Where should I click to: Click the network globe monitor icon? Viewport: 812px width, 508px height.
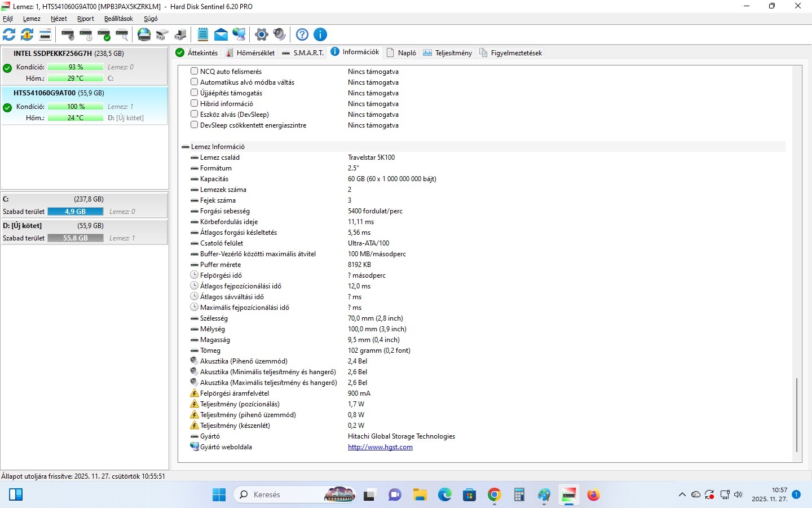click(239, 34)
